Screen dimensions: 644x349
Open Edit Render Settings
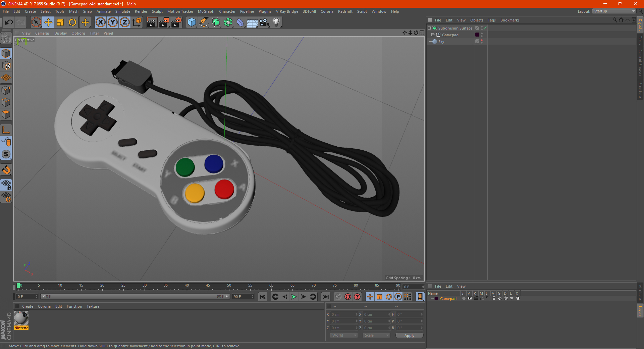[176, 22]
